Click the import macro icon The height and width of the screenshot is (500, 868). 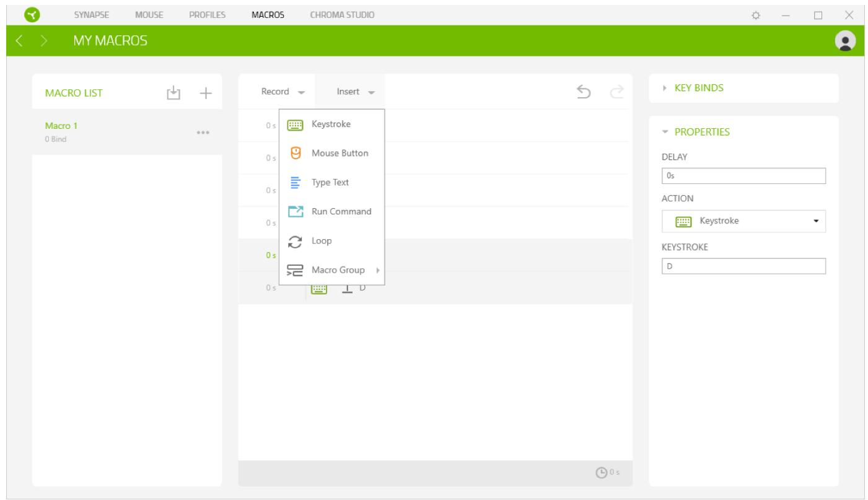tap(173, 93)
